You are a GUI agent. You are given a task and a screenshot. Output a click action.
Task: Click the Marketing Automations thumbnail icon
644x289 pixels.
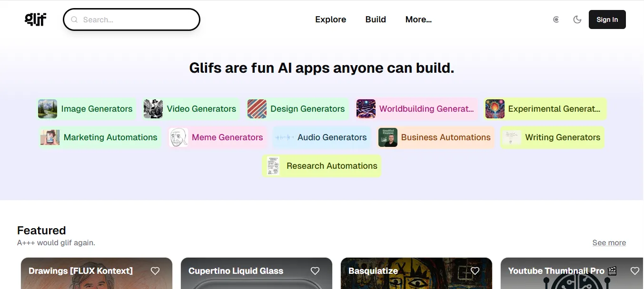[x=50, y=137]
